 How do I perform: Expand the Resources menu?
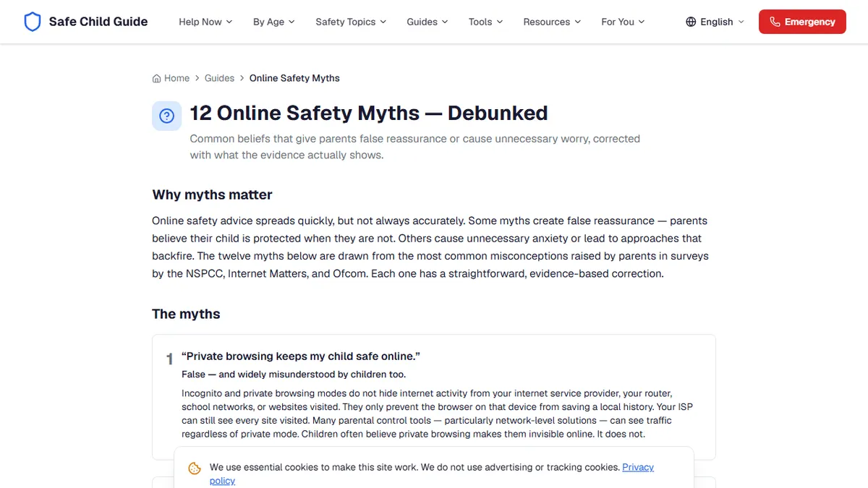(x=552, y=22)
